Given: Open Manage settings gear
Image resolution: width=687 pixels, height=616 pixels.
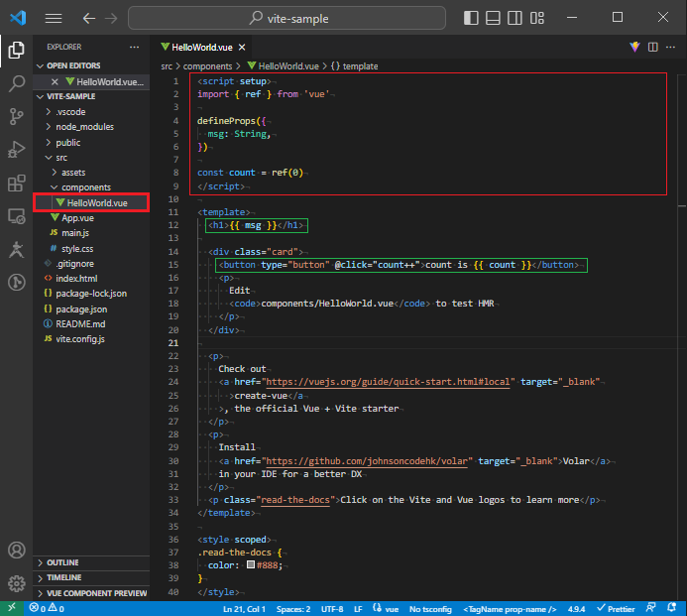Looking at the screenshot, I should coord(16,583).
